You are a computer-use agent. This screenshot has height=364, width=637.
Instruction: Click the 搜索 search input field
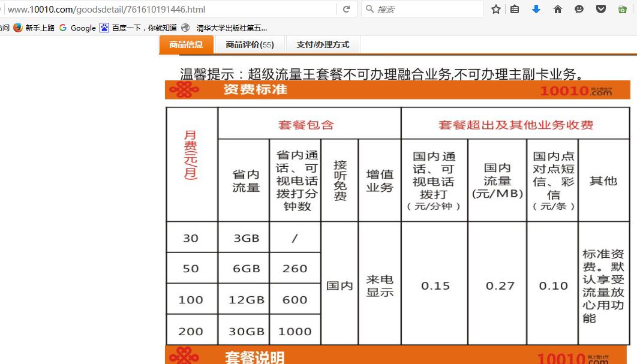420,9
